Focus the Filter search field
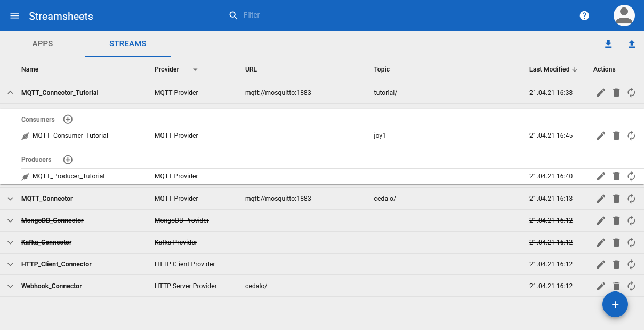Screen dimensions: 644x331 coord(330,15)
